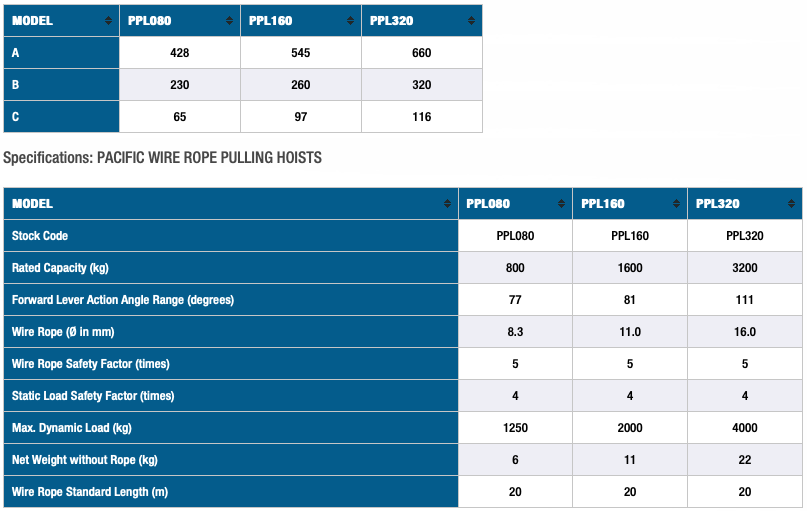Select the Stock Code row label
The height and width of the screenshot is (511, 807).
(40, 236)
